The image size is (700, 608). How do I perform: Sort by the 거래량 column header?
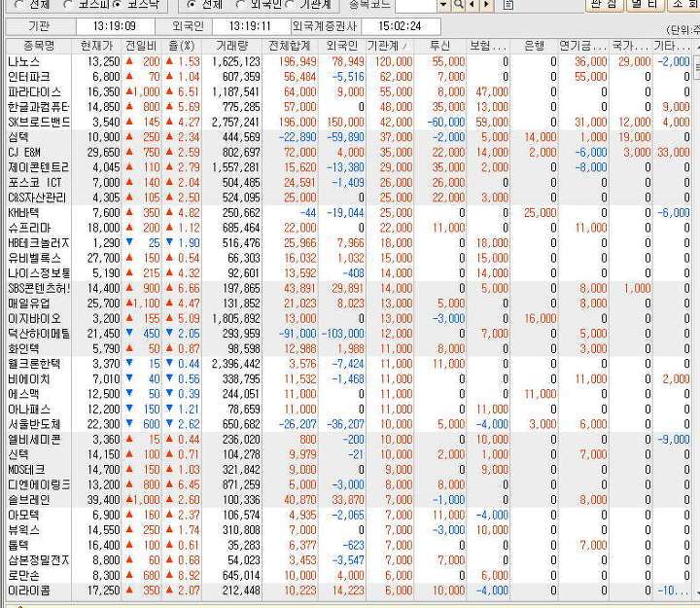click(x=232, y=46)
